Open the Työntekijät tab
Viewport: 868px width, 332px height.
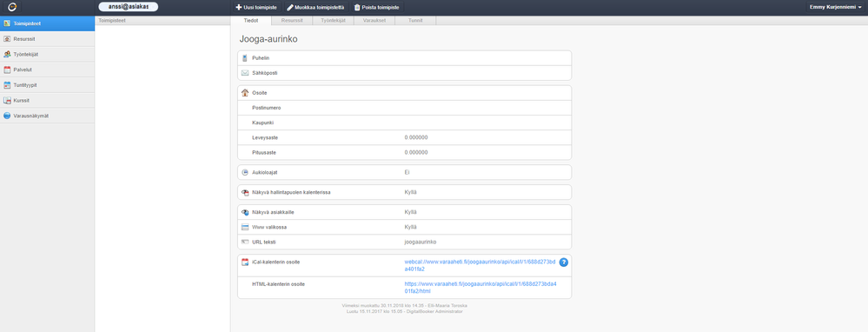(334, 21)
